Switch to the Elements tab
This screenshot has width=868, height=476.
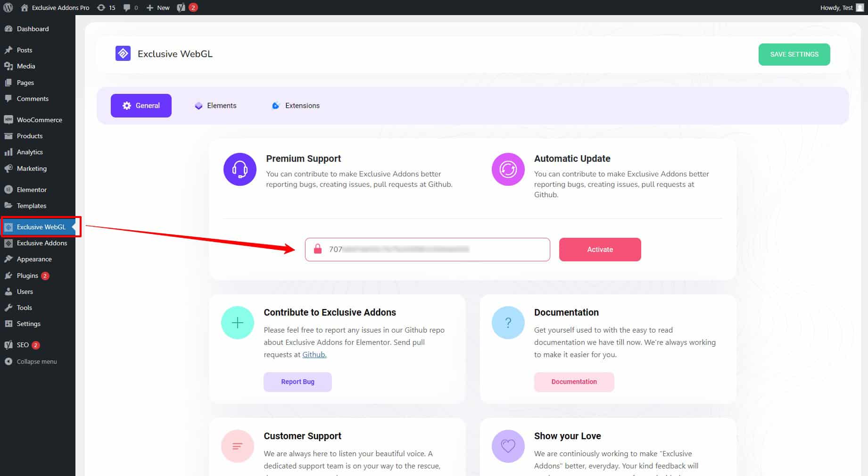(x=215, y=106)
